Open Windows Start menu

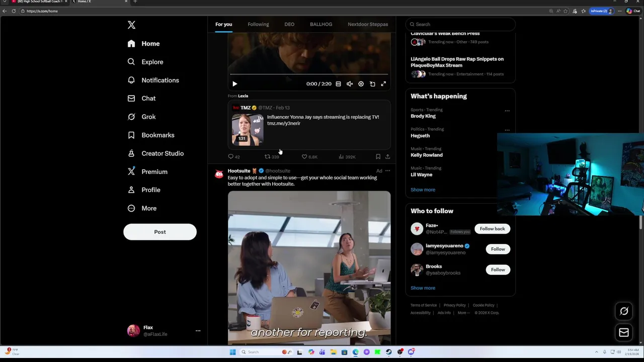point(232,352)
